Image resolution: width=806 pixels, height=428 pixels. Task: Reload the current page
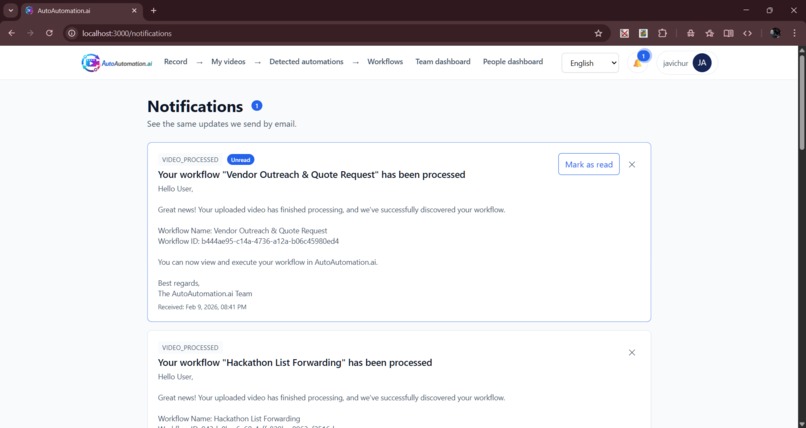(x=49, y=33)
